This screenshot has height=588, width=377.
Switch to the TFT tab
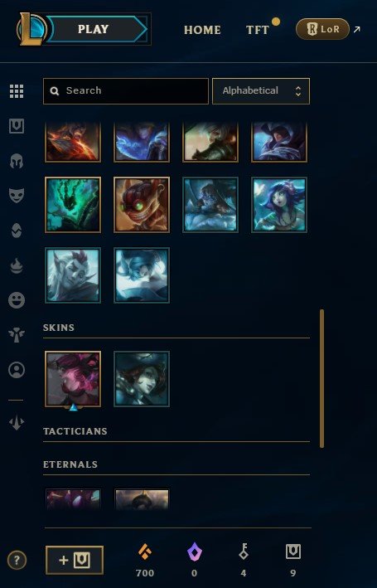pos(258,30)
